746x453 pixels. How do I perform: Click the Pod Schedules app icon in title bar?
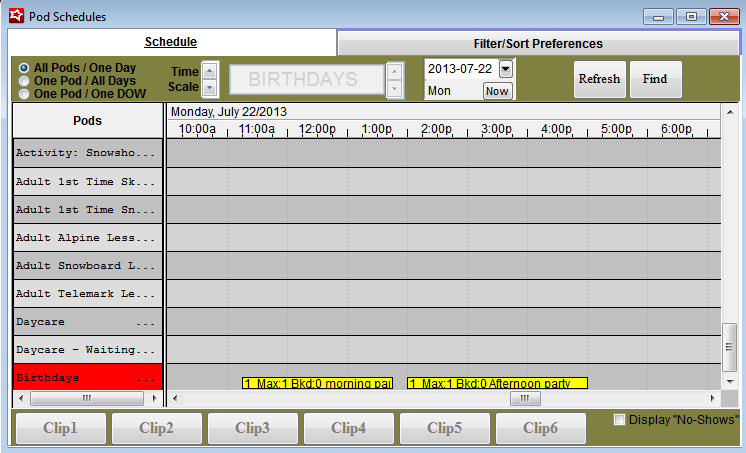click(x=16, y=16)
